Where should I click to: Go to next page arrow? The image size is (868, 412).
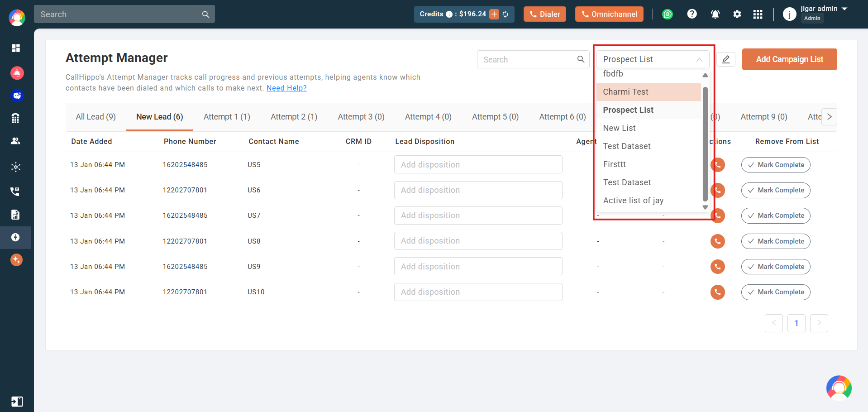click(819, 323)
